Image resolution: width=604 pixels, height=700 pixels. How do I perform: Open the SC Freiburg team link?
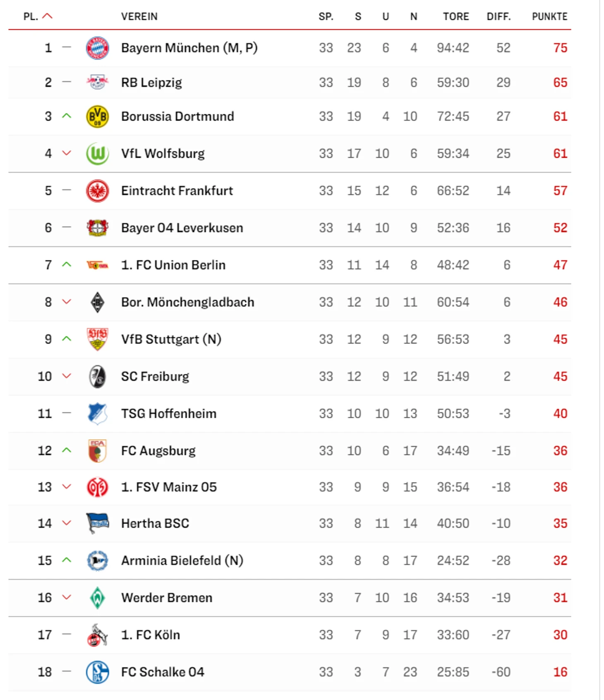click(x=155, y=376)
